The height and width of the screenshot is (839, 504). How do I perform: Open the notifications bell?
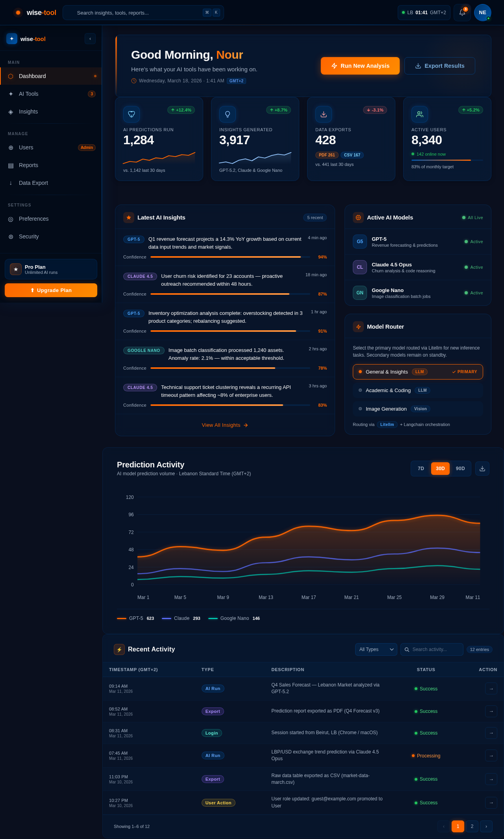pyautogui.click(x=462, y=13)
